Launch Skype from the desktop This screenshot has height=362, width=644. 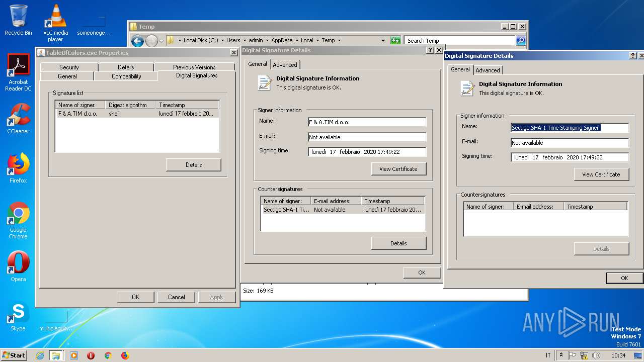[x=18, y=316]
